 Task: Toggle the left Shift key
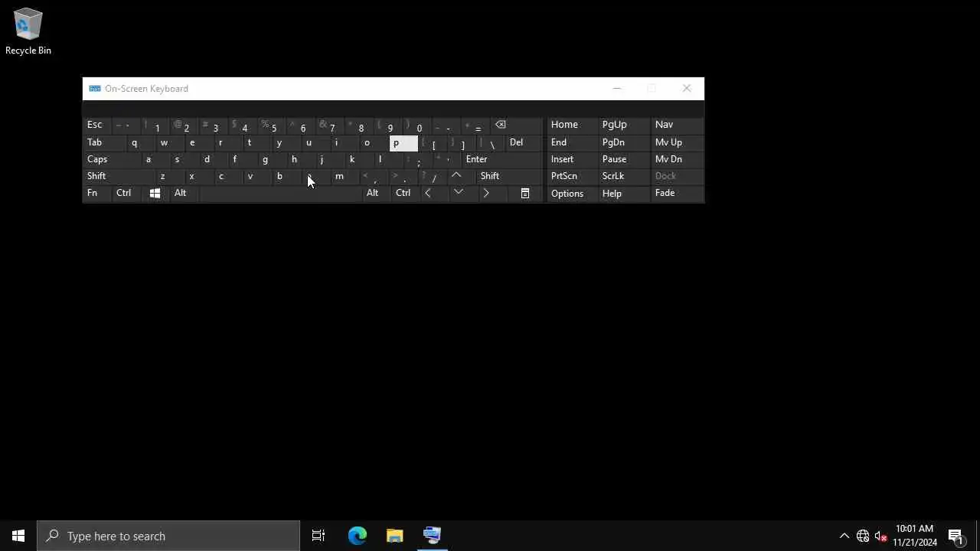click(x=119, y=176)
